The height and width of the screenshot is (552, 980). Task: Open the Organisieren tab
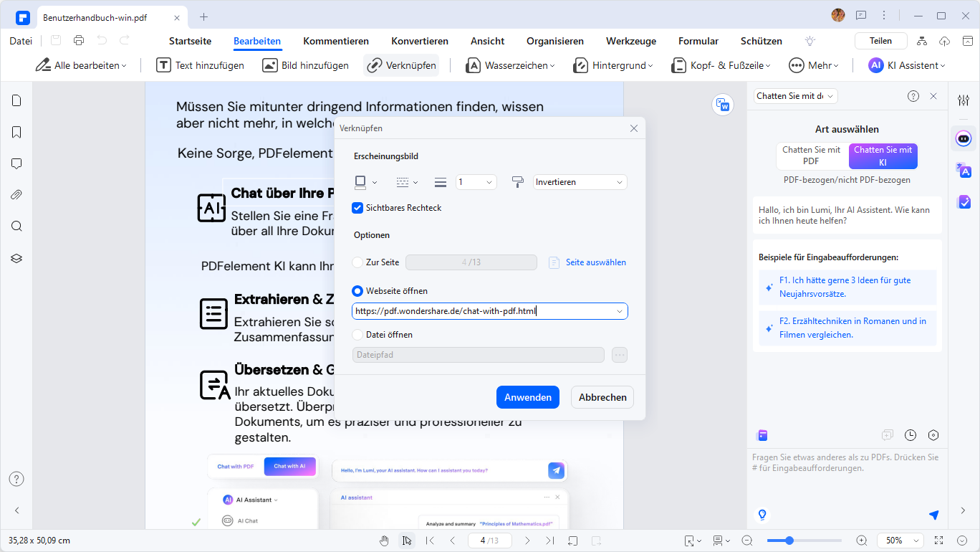click(x=555, y=41)
